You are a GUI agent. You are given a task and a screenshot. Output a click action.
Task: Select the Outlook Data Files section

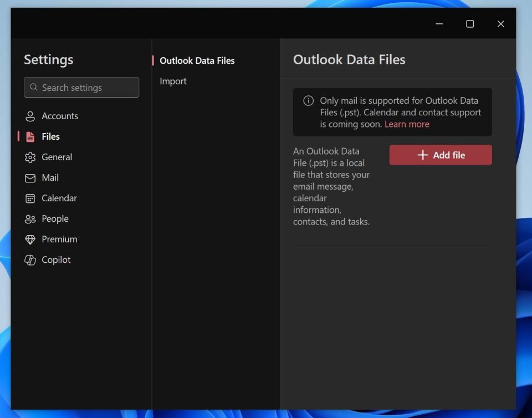[197, 61]
